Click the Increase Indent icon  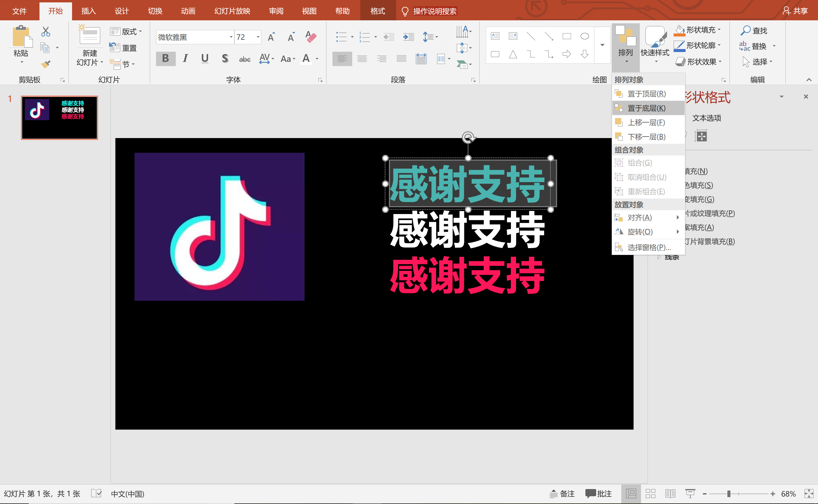[408, 37]
